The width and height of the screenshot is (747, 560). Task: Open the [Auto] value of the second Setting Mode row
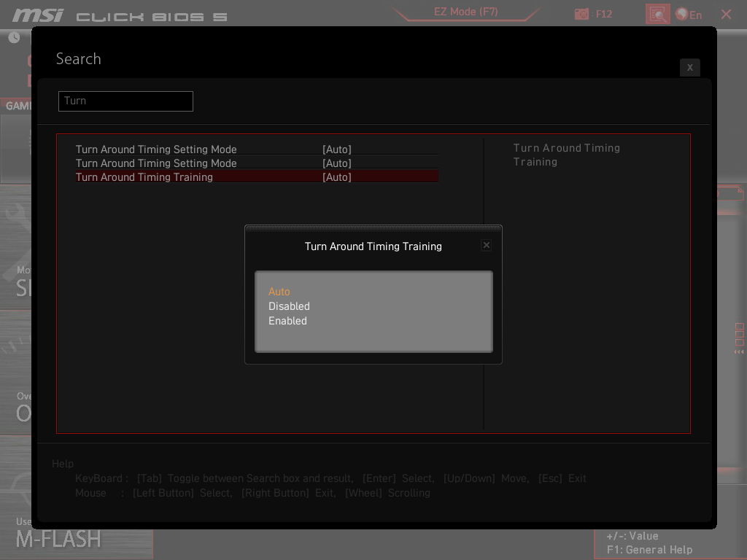tap(337, 163)
